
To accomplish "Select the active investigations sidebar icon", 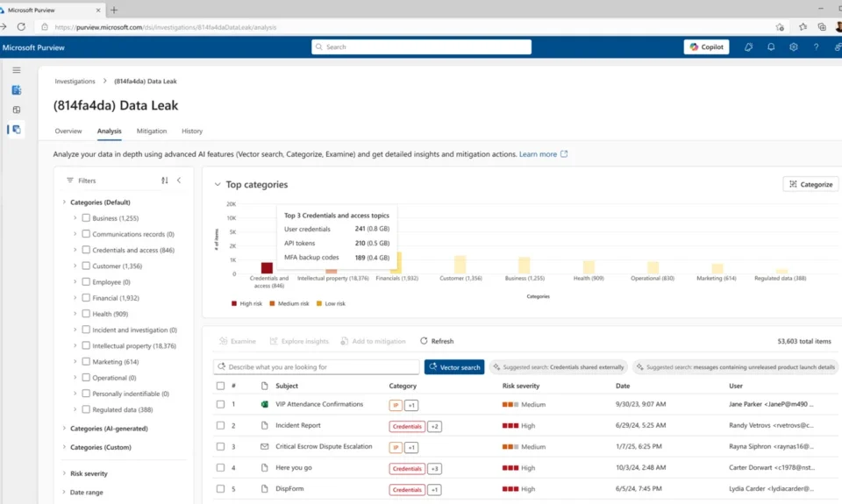I will click(17, 130).
